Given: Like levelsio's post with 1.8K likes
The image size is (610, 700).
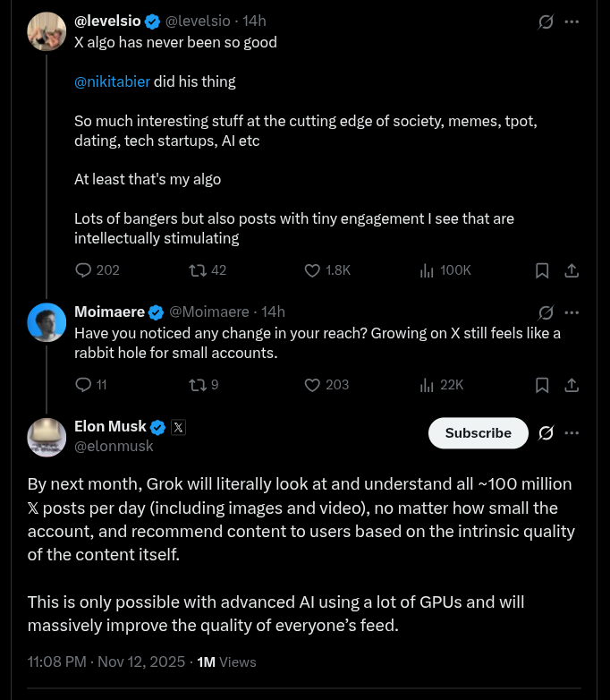Looking at the screenshot, I should click(x=312, y=269).
